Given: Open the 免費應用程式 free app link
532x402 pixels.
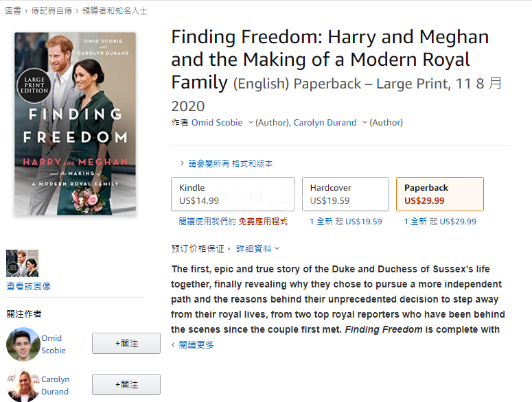Looking at the screenshot, I should click(263, 222).
